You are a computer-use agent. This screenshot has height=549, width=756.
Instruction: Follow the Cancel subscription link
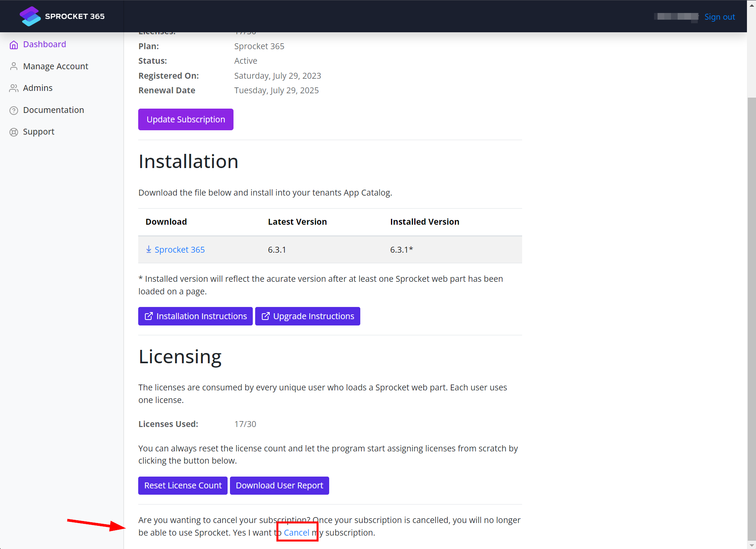(296, 533)
